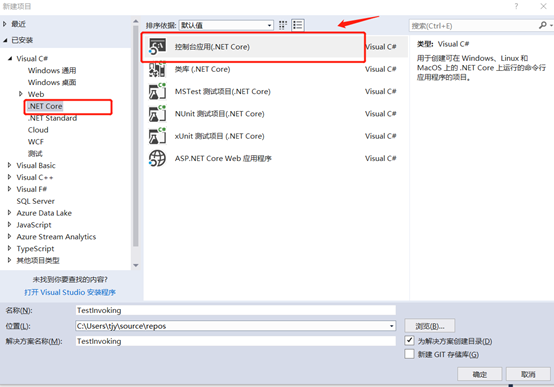Expand the Web tree node
This screenshot has width=554, height=387.
[x=20, y=94]
